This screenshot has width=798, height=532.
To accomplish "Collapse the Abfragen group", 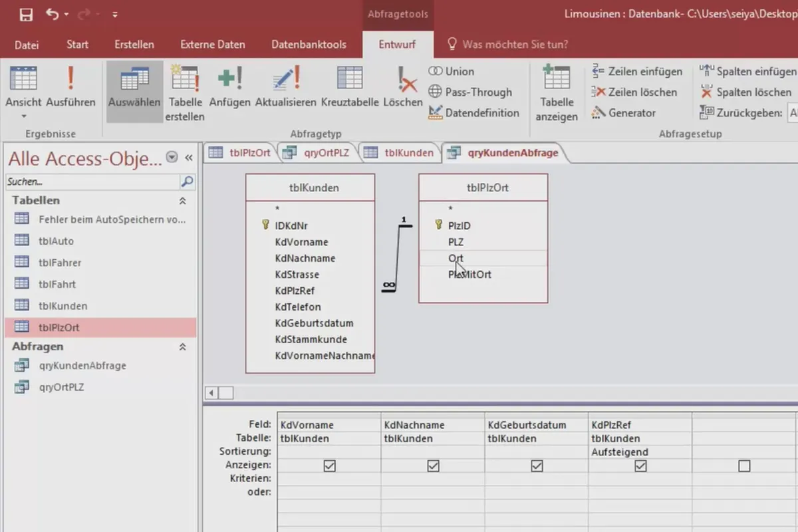I will coord(182,346).
